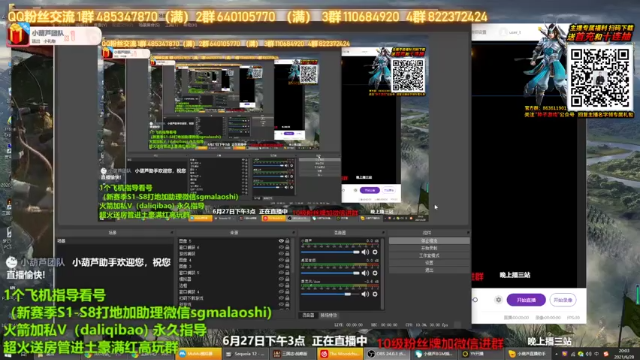Click the 小葫芦团队 gift box icon
Screen dimensions: 640x360
pyautogui.click(x=18, y=34)
